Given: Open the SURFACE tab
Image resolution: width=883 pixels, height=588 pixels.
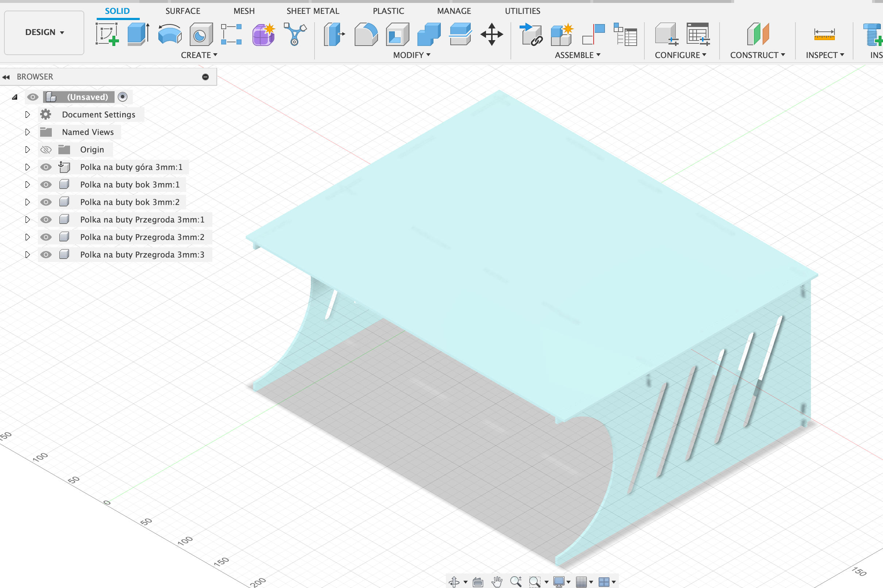Looking at the screenshot, I should 182,11.
